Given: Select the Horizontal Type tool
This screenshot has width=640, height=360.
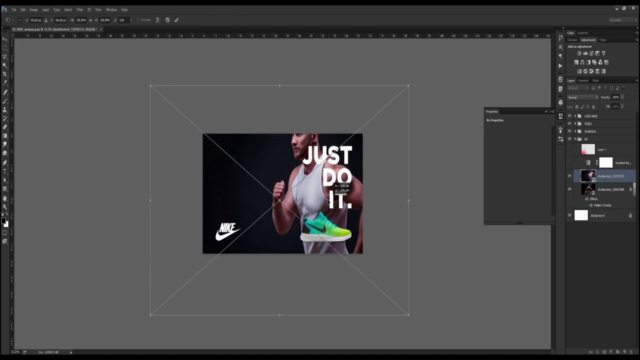Looking at the screenshot, I should coord(5,171).
